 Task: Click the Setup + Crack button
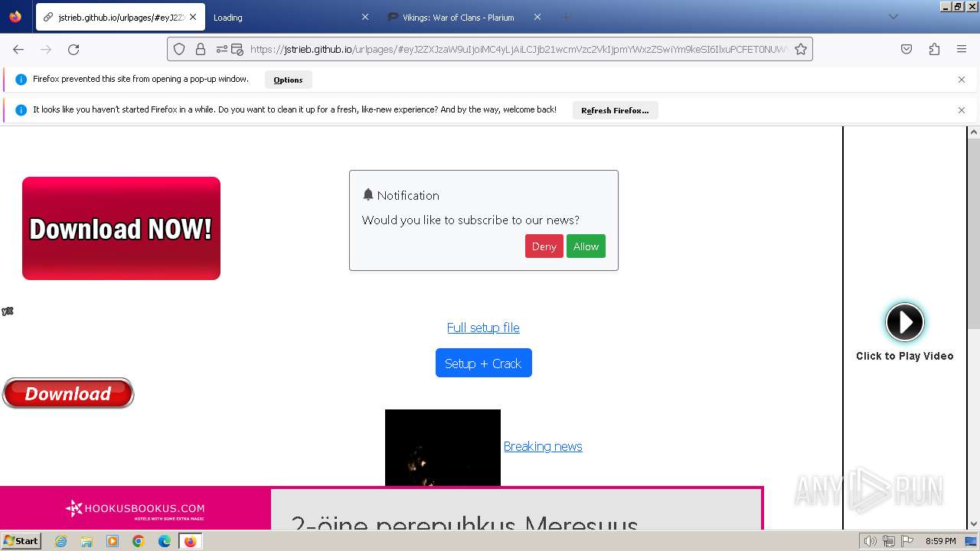pyautogui.click(x=483, y=363)
